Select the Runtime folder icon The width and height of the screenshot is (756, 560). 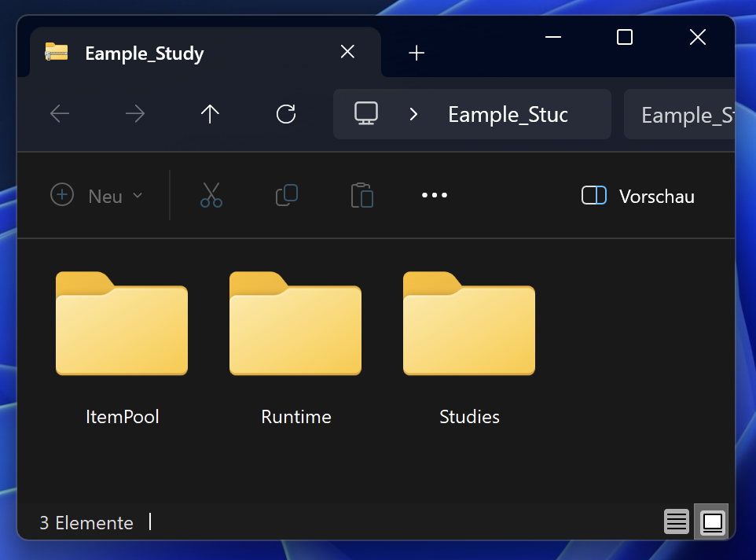[x=295, y=323]
